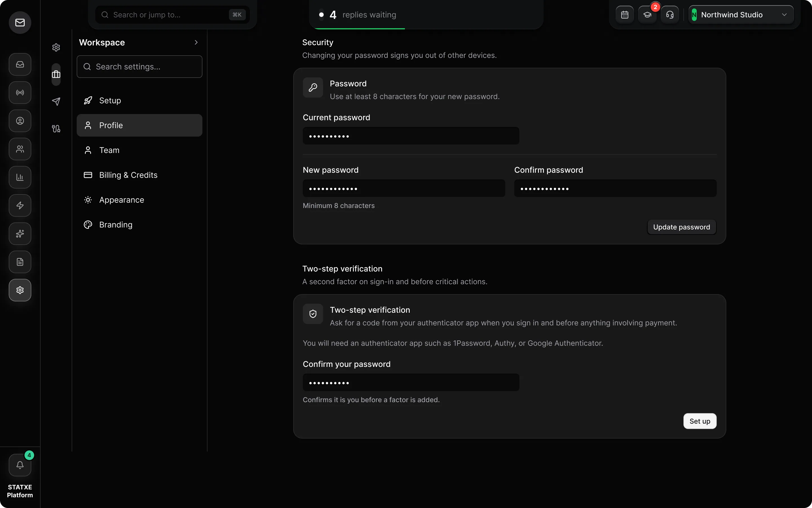Expand the Workspace panel chevron
This screenshot has height=508, width=812.
coord(196,42)
